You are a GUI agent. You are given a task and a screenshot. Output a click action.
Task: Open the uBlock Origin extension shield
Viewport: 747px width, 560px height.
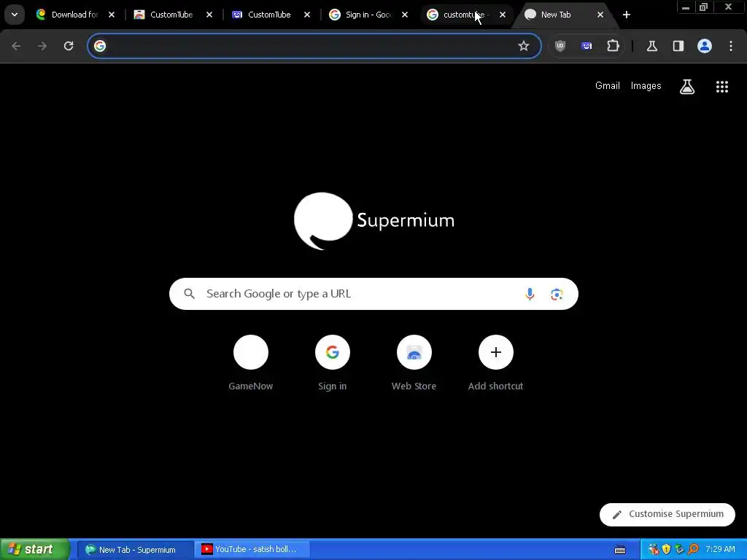(x=560, y=46)
